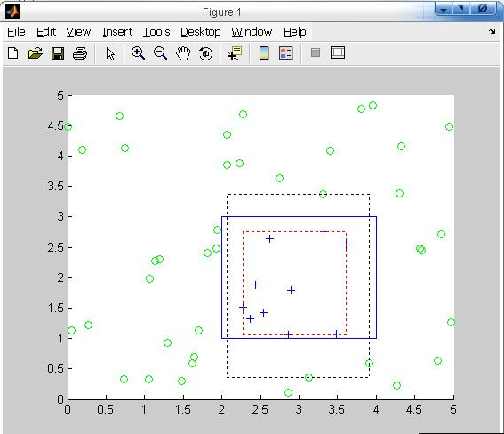504x434 pixels.
Task: Print the figure using printer icon
Action: tap(80, 53)
